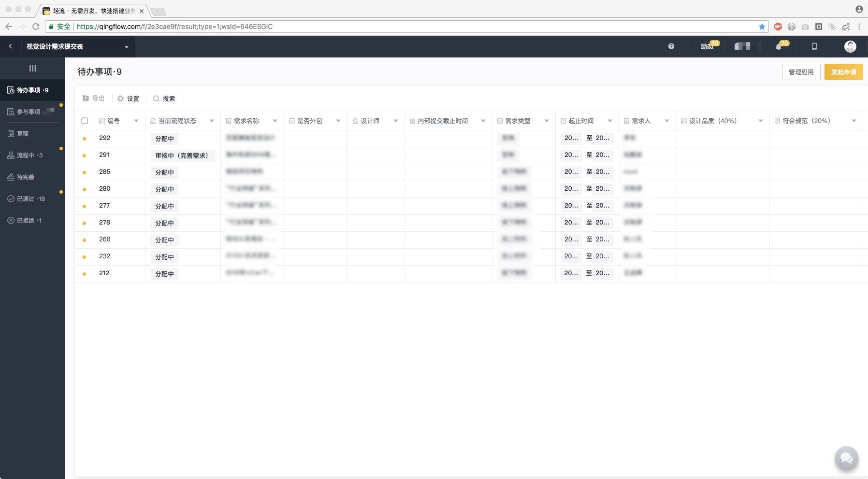Click status dot for row 212
This screenshot has height=479, width=868.
(84, 274)
